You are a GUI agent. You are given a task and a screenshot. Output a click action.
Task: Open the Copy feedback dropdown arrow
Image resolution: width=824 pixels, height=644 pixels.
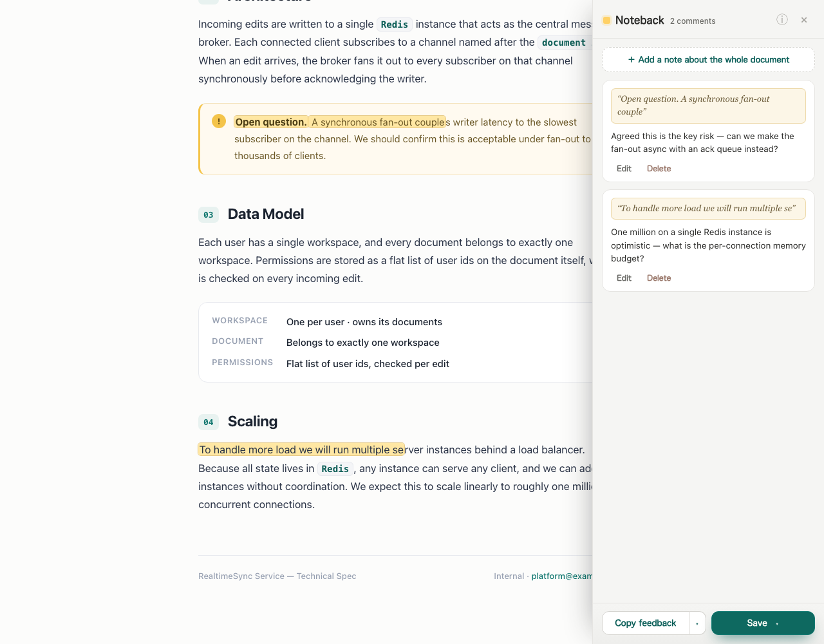[x=697, y=623]
